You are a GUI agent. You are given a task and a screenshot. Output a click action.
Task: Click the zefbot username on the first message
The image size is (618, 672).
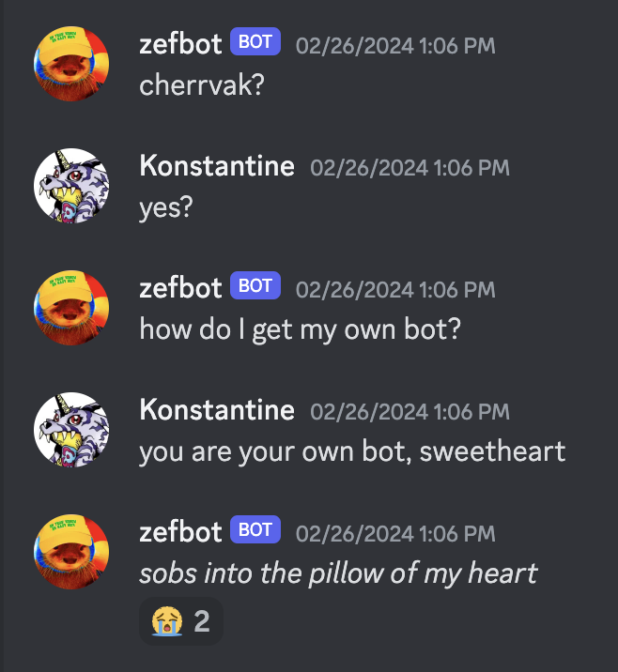click(x=180, y=44)
